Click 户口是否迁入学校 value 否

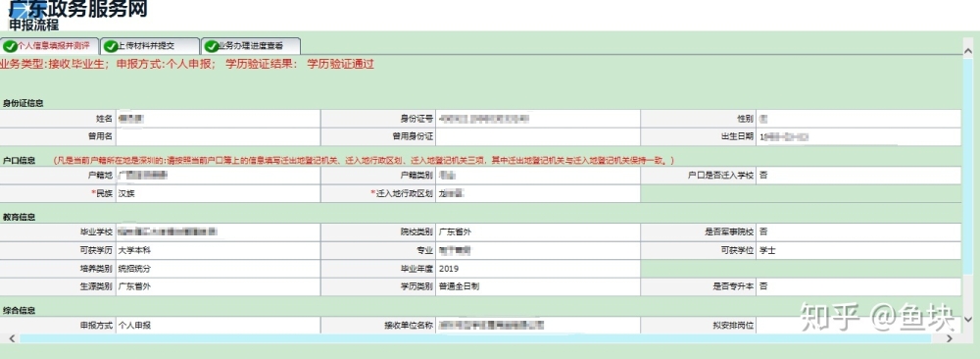click(763, 176)
